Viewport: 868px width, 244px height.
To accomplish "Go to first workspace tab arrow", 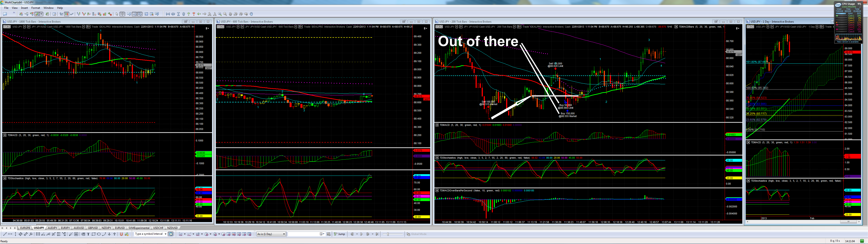I will point(2,228).
